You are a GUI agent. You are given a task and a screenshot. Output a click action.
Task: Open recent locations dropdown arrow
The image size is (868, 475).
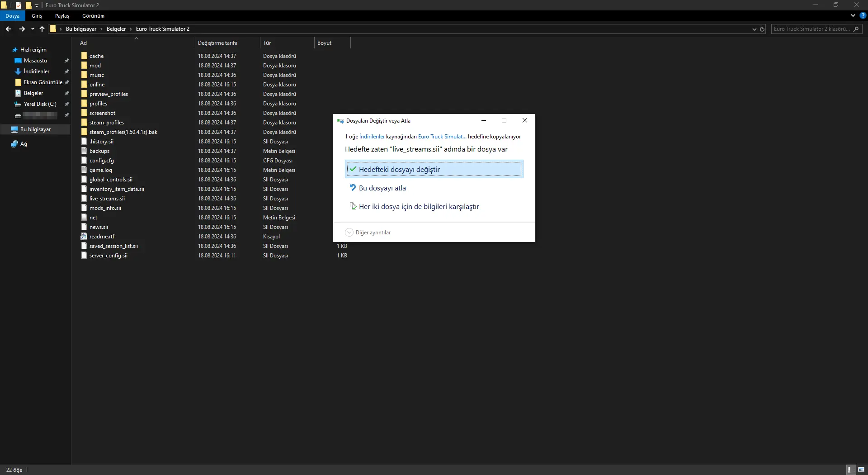(33, 29)
